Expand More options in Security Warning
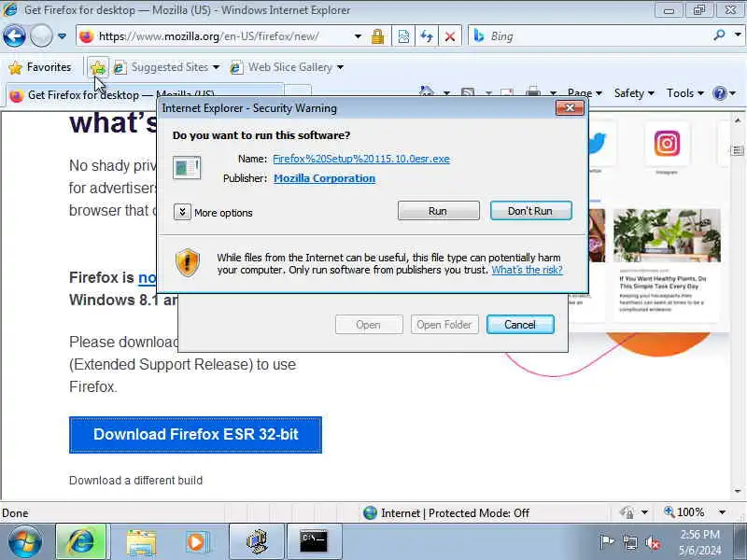747x560 pixels. click(x=182, y=212)
